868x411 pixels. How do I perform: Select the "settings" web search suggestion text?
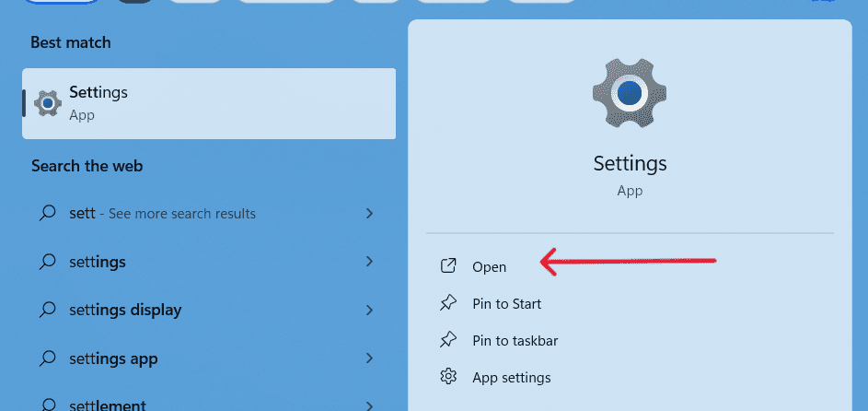(x=98, y=262)
